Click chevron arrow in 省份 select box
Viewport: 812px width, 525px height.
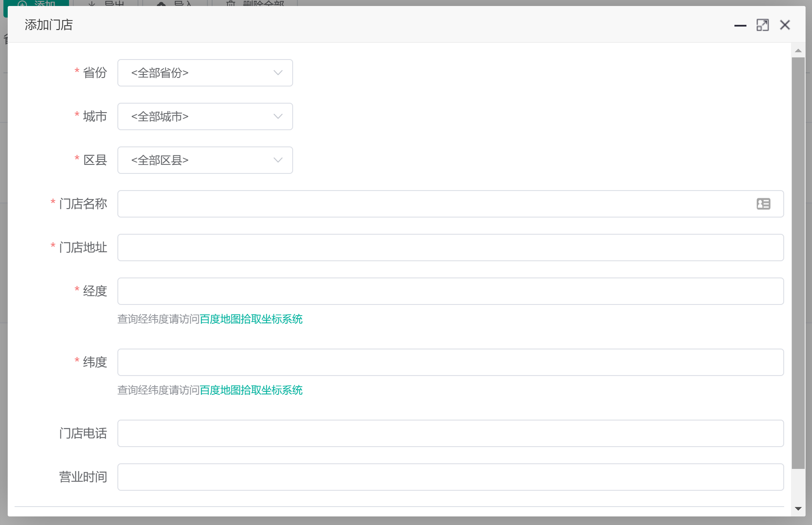[x=278, y=73]
